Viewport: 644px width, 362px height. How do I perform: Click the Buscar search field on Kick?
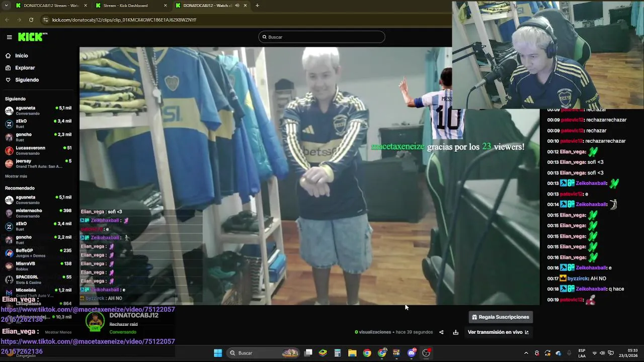(321, 37)
